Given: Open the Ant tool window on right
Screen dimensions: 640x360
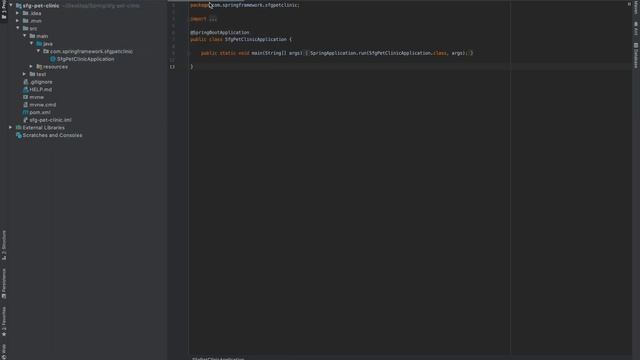Looking at the screenshot, I should coord(636,28).
